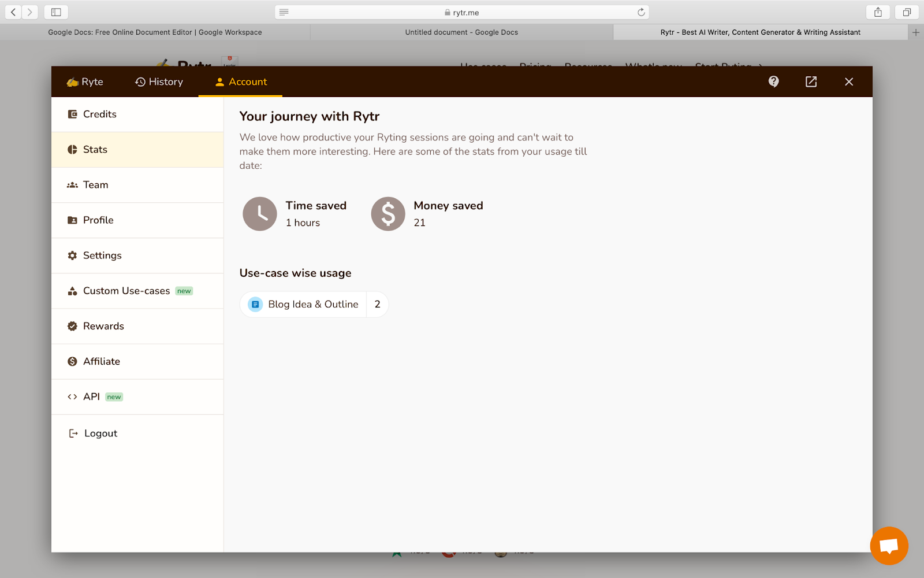Click the Logout arrow icon
Screen dimensions: 924x578
click(x=73, y=433)
